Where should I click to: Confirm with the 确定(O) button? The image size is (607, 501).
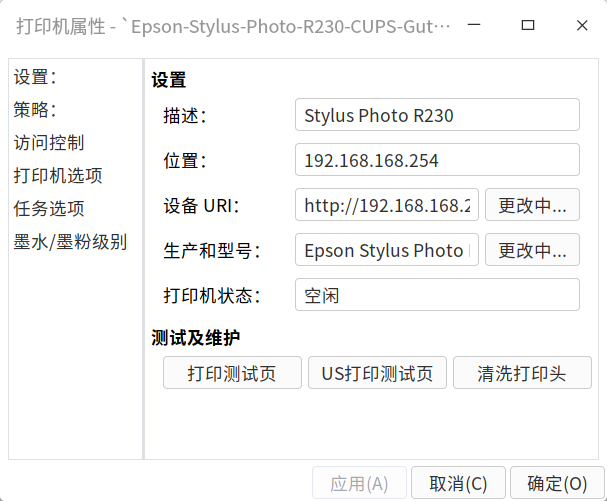(x=557, y=483)
